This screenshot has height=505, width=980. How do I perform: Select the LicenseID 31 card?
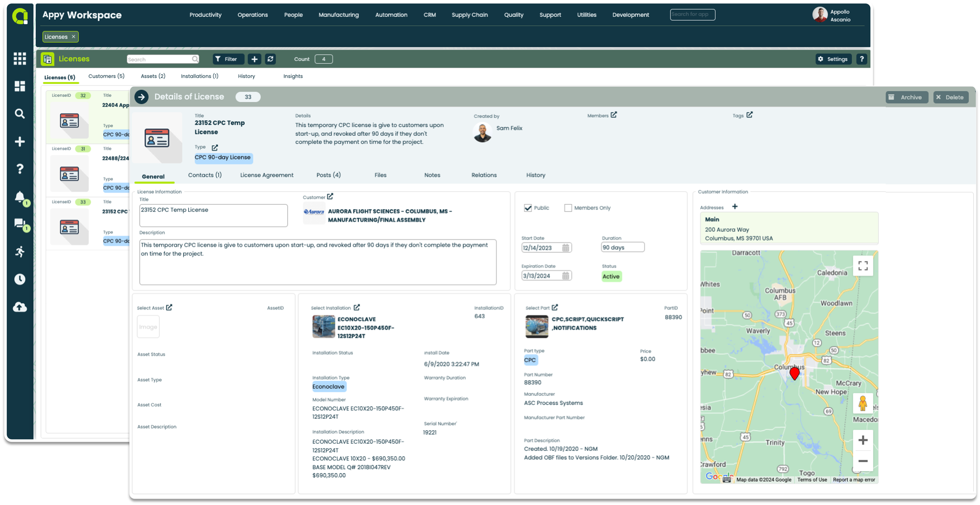coord(88,170)
